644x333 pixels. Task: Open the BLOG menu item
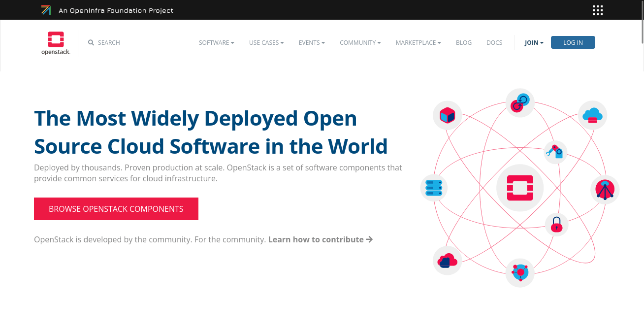(463, 42)
